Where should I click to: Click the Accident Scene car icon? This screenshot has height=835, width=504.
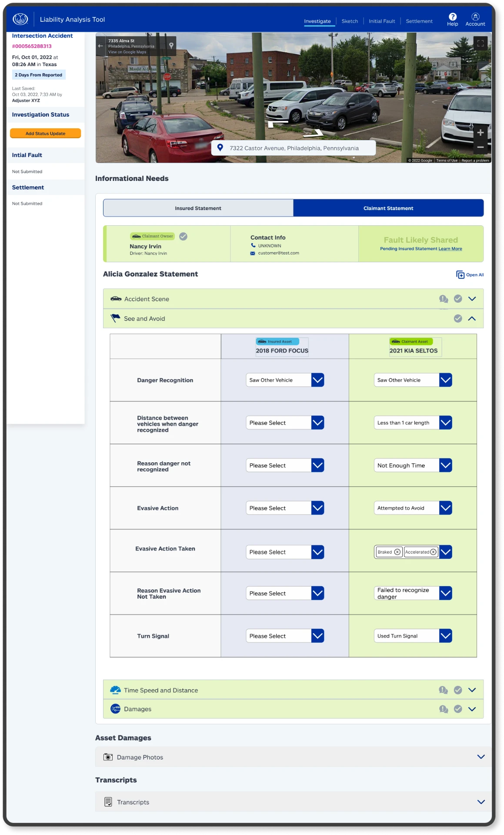116,299
